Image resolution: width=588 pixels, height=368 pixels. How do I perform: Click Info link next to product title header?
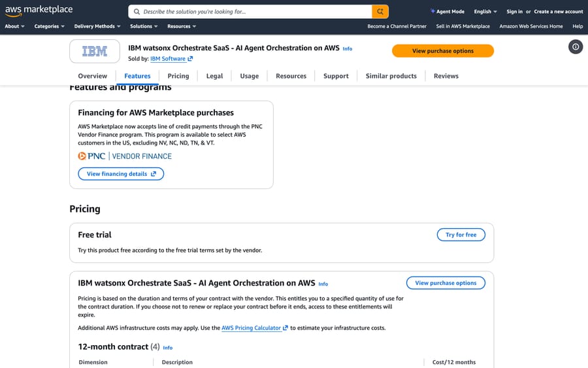point(348,49)
